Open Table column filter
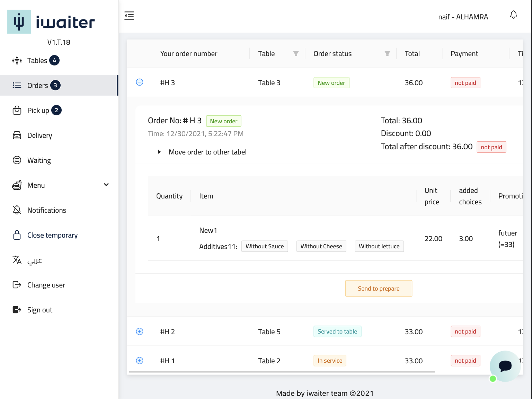This screenshot has width=532, height=399. 296,54
